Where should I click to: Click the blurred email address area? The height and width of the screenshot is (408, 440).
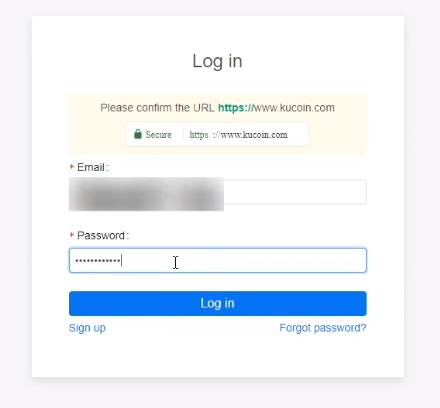[x=146, y=194]
